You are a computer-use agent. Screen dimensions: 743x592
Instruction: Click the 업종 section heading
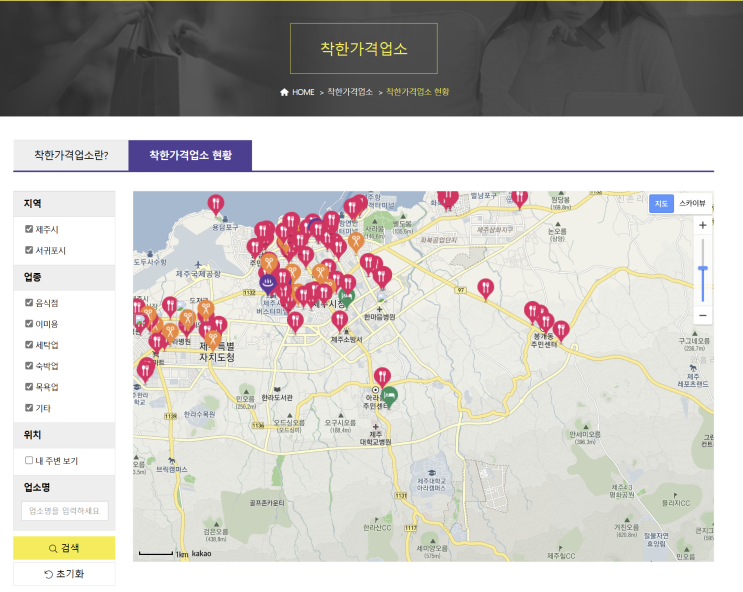coord(33,277)
